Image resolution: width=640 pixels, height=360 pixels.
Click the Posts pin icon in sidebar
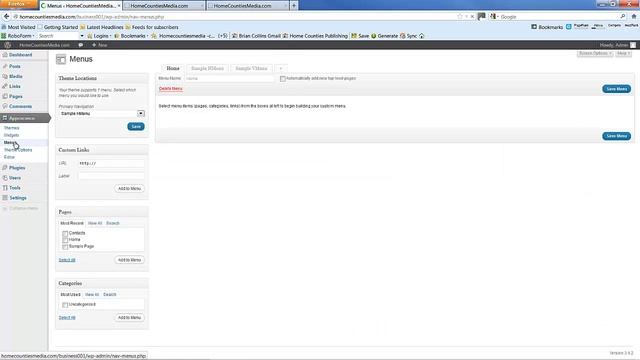tap(5, 66)
